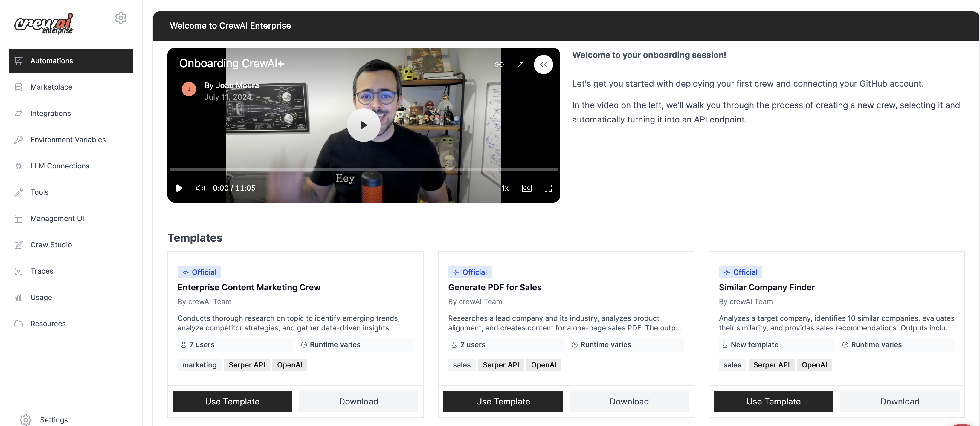The width and height of the screenshot is (980, 426).
Task: Open the video in new tab arrow icon
Action: click(x=521, y=65)
